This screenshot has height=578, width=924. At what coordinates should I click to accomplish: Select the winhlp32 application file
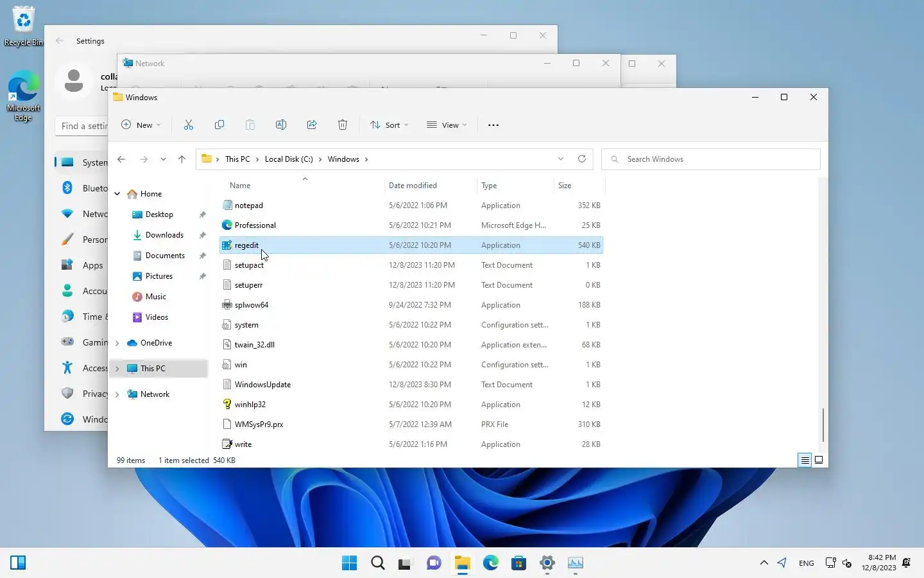coord(411,405)
